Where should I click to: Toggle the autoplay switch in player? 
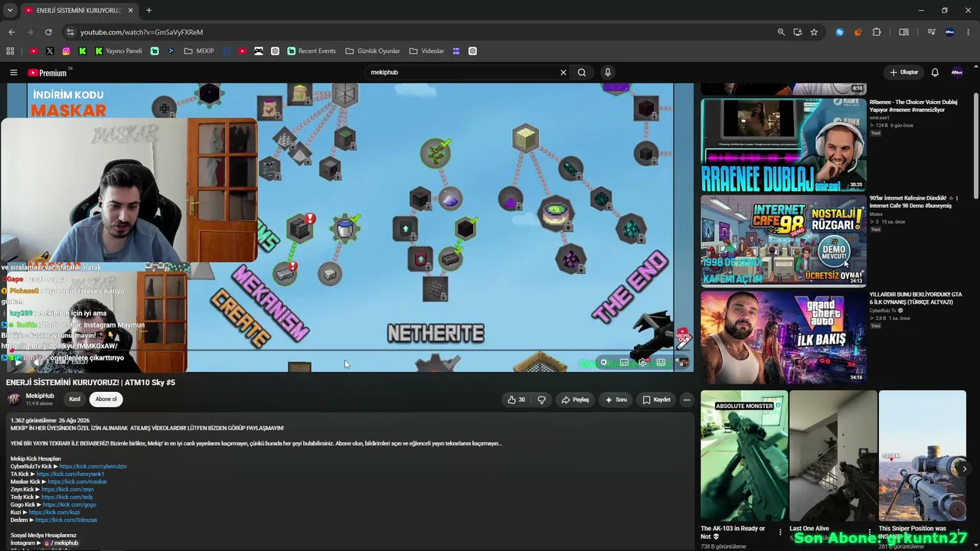point(603,363)
